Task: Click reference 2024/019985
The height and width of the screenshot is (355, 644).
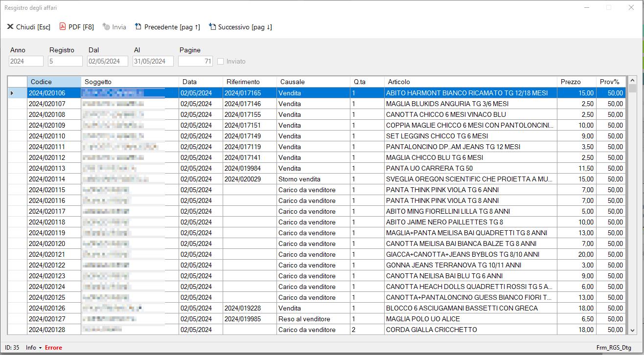Action: (250, 319)
